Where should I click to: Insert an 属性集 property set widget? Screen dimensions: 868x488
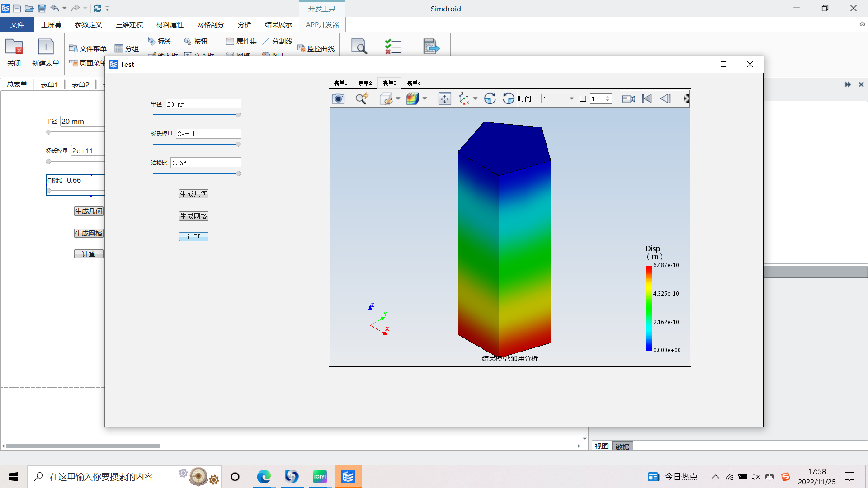pos(241,41)
